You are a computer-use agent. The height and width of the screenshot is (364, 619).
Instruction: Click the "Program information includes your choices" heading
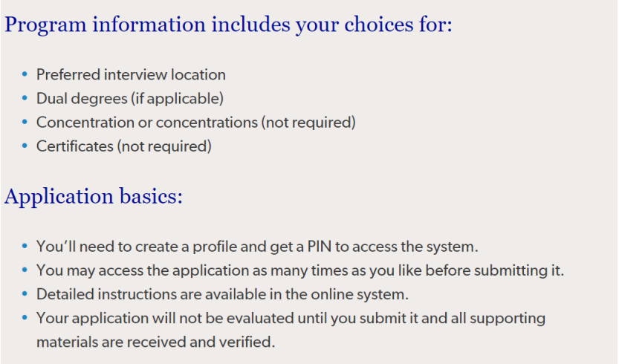[228, 25]
